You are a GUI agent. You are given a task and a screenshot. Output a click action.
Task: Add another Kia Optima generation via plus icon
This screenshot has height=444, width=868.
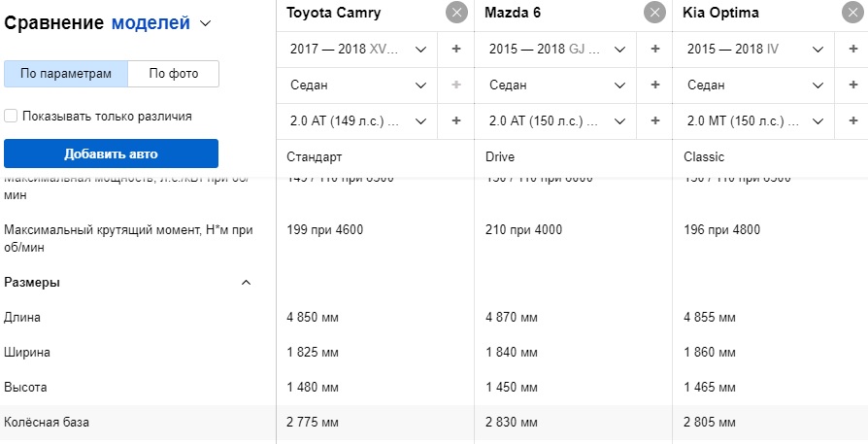(x=853, y=49)
